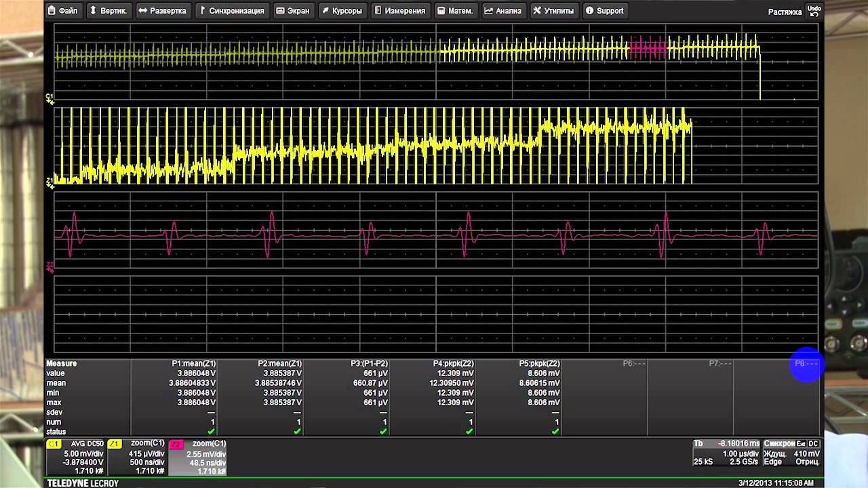Screen dimensions: 868x488
Task: Click the P4 value 12.309 mV
Action: [x=456, y=373]
